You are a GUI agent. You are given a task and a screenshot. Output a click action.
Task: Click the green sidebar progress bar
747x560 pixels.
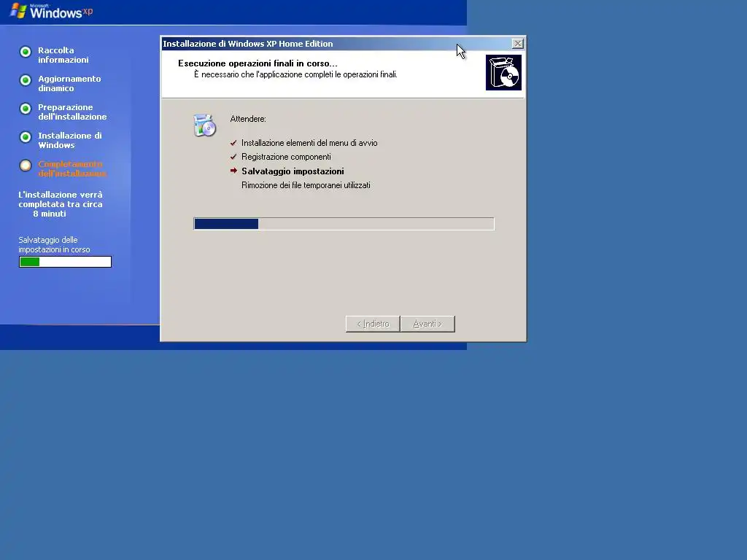click(x=65, y=262)
